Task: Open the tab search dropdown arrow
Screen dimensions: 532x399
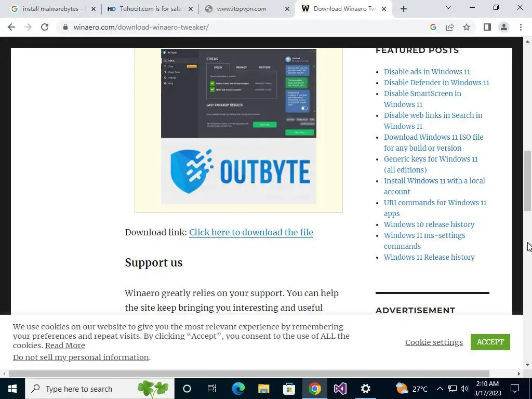Action: point(448,7)
